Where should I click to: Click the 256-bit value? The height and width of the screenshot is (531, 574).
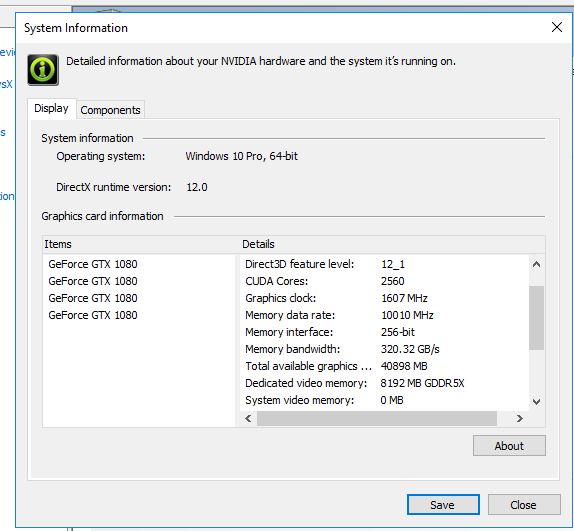398,332
